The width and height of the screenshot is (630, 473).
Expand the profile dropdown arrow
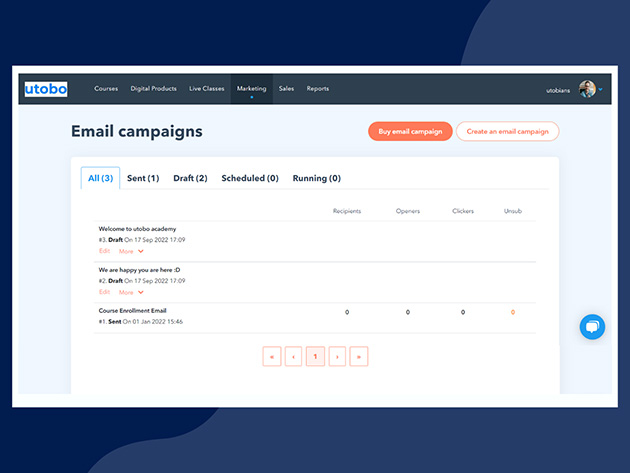click(x=600, y=90)
